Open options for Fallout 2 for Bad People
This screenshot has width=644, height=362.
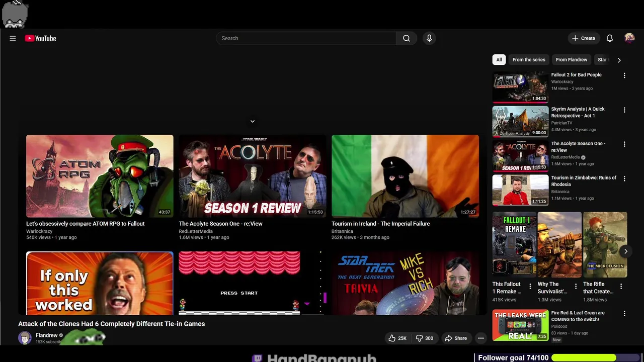click(x=624, y=75)
